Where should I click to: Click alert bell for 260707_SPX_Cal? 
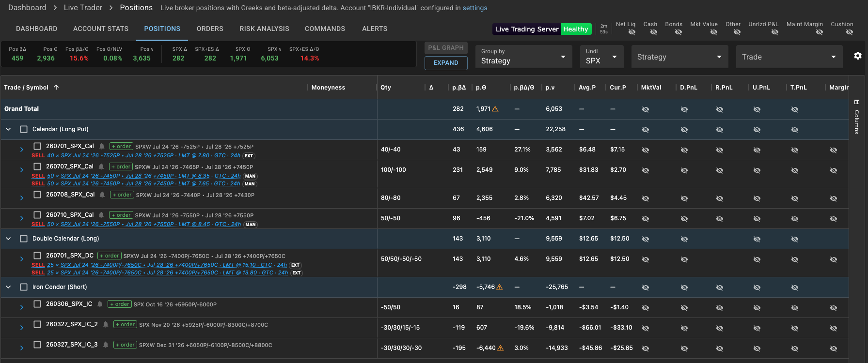coord(101,166)
